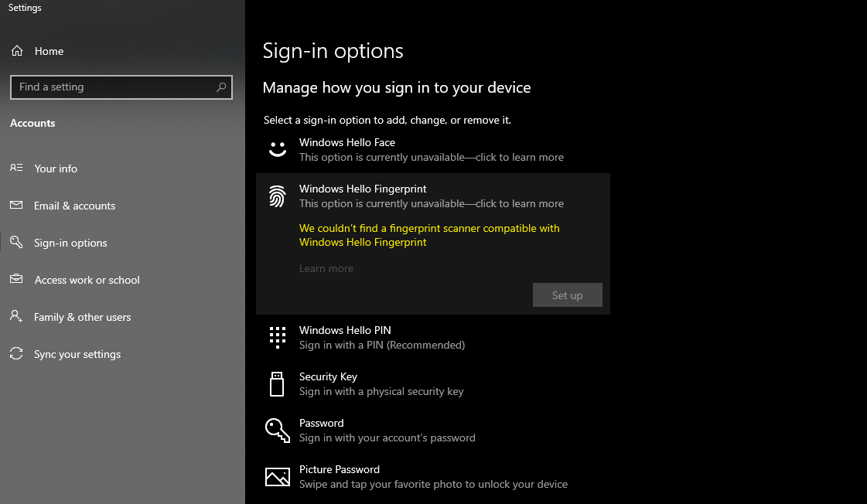
Task: Click 'Sign in with a physical security key' text
Action: tap(381, 391)
